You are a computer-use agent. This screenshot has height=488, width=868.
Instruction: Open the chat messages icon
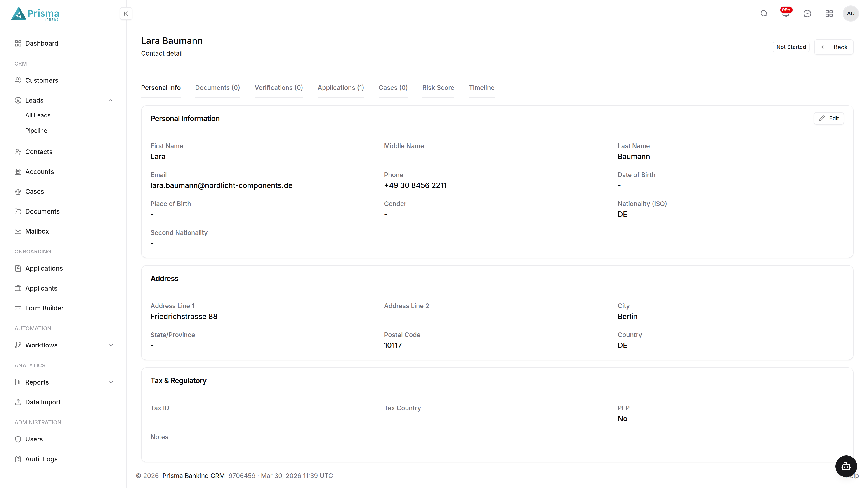tap(807, 14)
